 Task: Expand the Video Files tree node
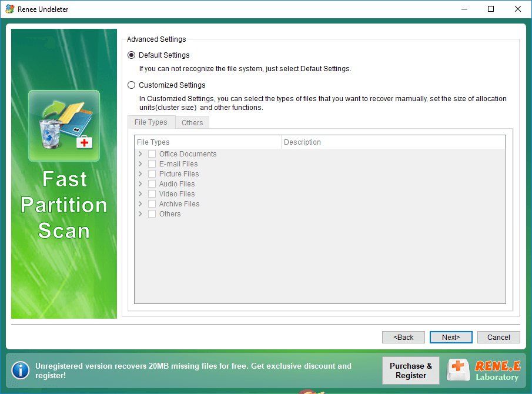tap(140, 194)
